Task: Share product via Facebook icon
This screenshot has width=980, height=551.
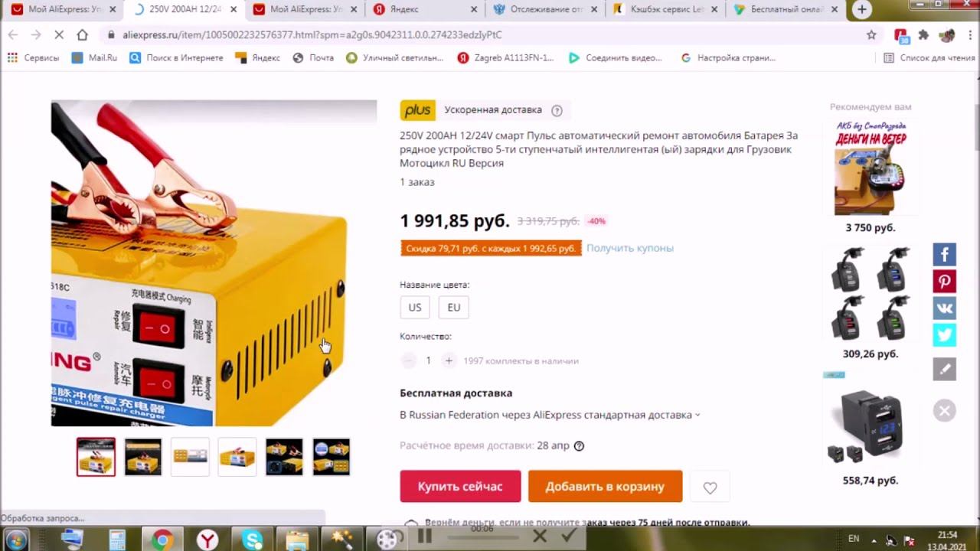Action: coord(944,254)
